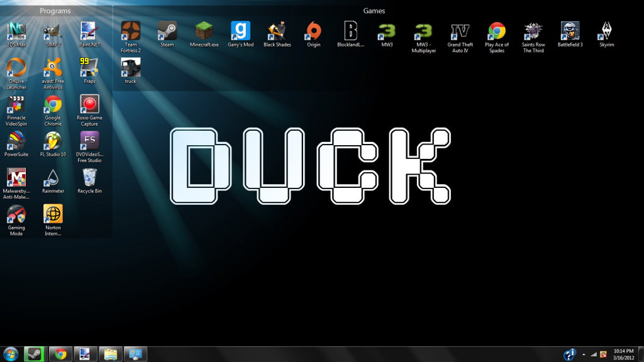This screenshot has width=644, height=362.
Task: Click the Fraps shortcut icon
Action: point(89,68)
